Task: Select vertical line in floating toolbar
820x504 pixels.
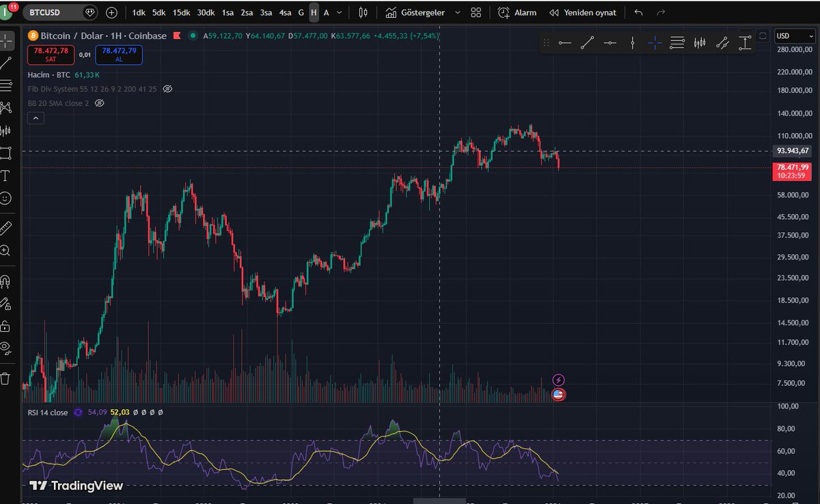Action: click(x=632, y=43)
